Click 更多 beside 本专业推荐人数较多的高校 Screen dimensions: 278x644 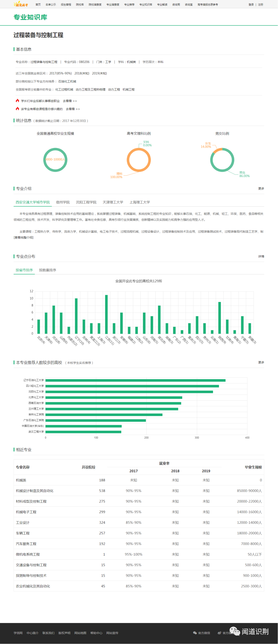[x=261, y=362]
